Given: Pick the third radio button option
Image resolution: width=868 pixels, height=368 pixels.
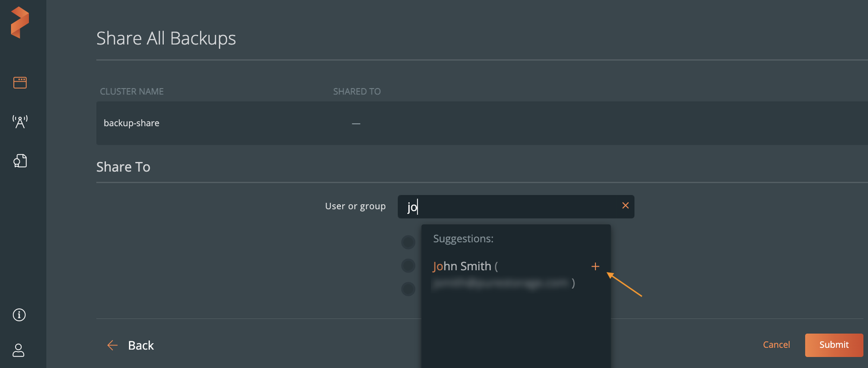Looking at the screenshot, I should 408,289.
